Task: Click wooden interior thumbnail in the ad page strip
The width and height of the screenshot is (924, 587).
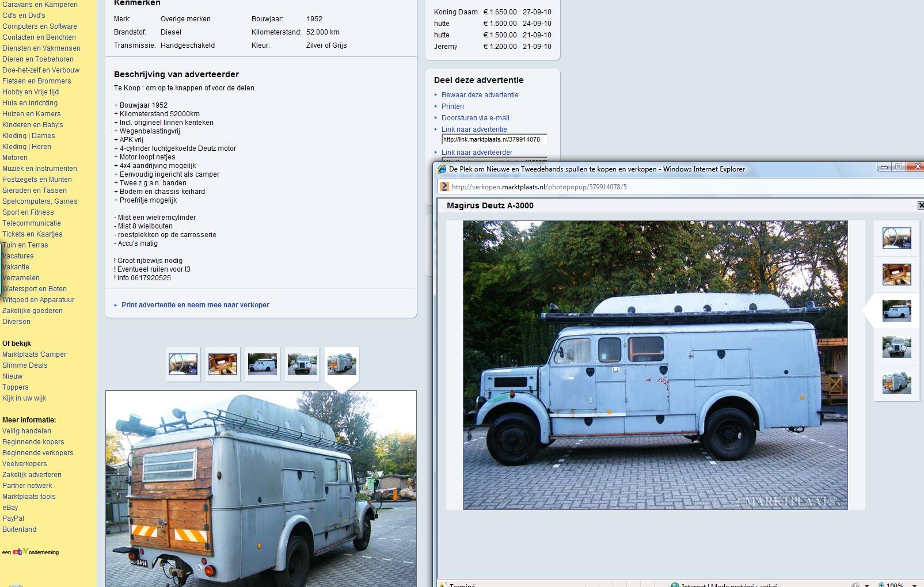Action: 223,364
